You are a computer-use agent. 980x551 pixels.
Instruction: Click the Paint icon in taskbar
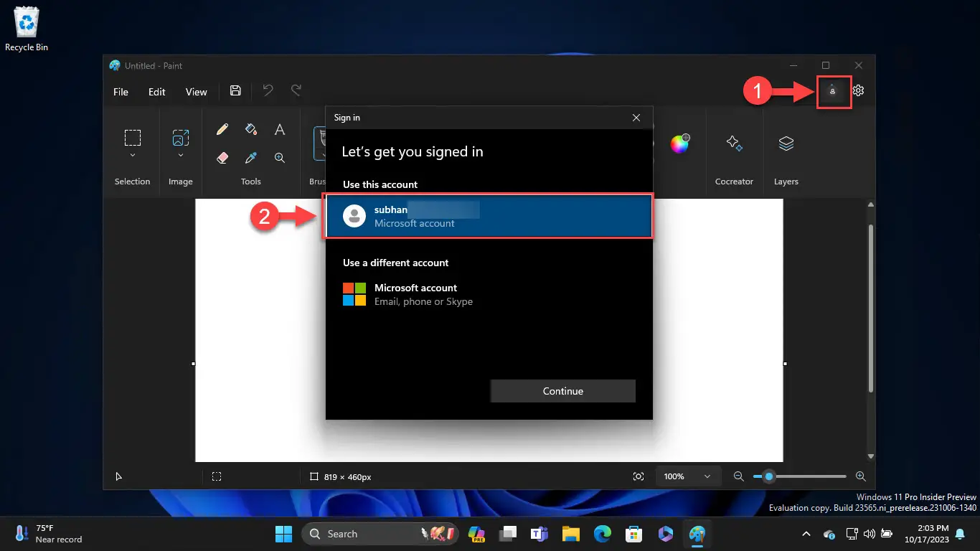(697, 534)
